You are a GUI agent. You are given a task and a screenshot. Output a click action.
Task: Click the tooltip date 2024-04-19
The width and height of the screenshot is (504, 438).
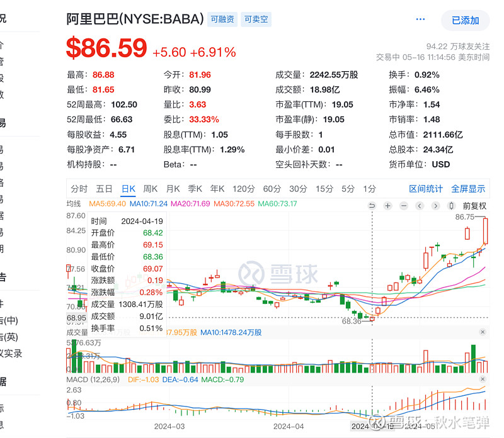[142, 222]
